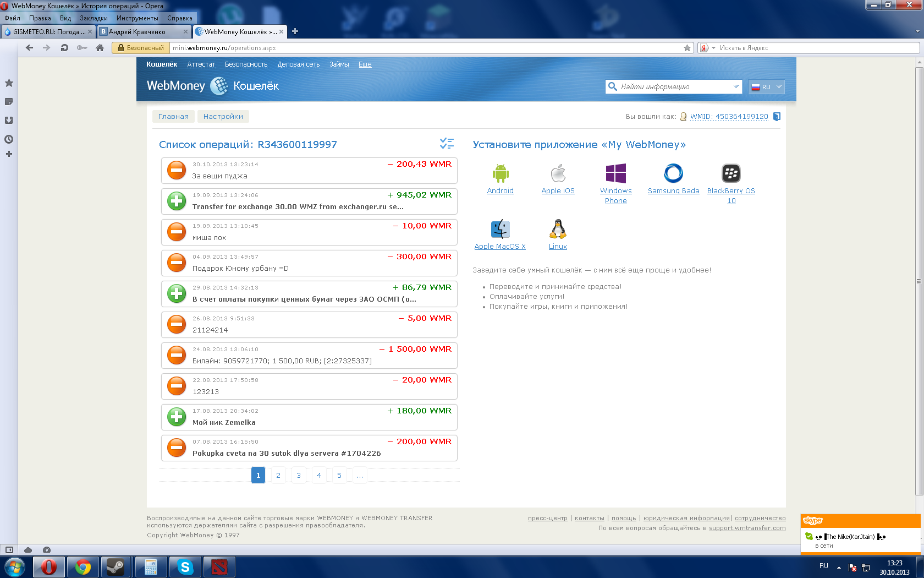Click plus icon of 945,02 WMR operation
The height and width of the screenshot is (578, 924).
click(x=177, y=201)
